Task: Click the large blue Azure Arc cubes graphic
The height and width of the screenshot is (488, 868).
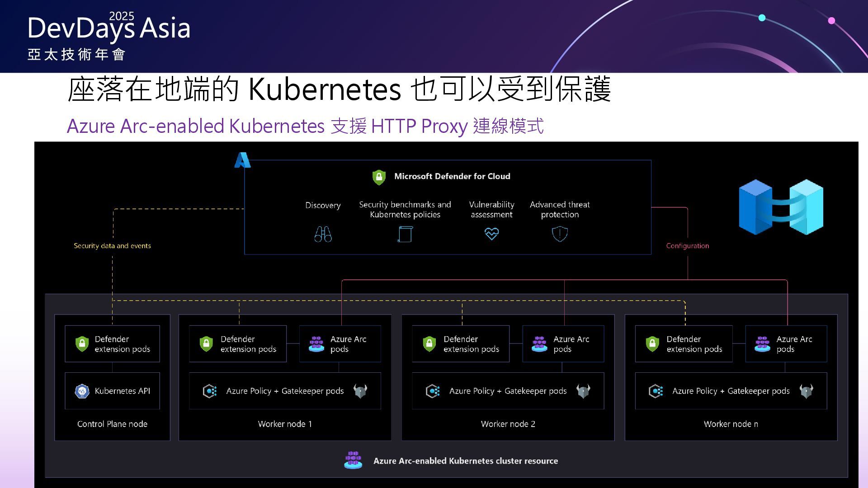Action: coord(781,207)
